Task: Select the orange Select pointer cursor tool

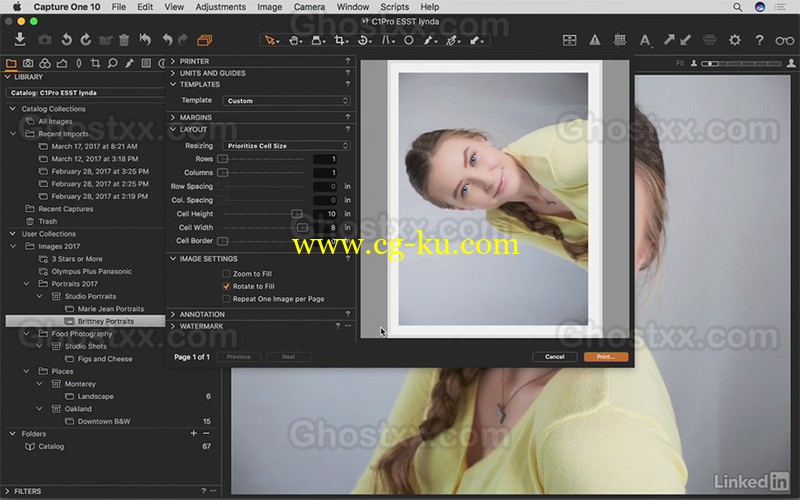Action: pyautogui.click(x=271, y=40)
